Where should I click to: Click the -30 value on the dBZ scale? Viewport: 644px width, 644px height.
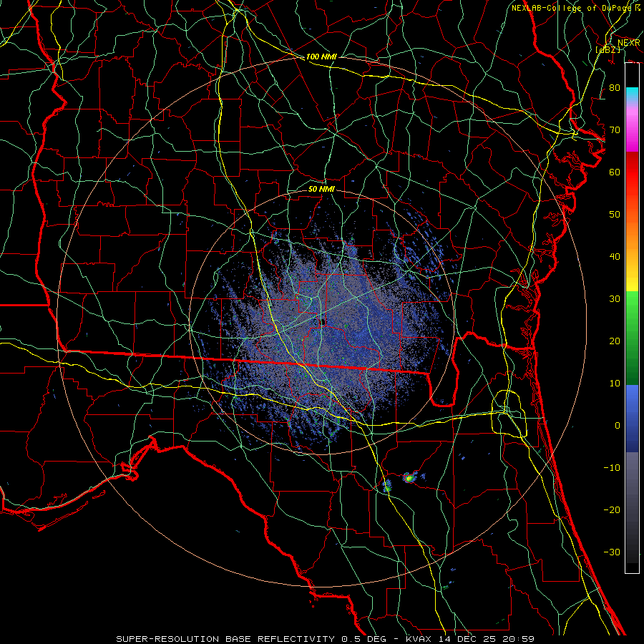[x=612, y=552]
